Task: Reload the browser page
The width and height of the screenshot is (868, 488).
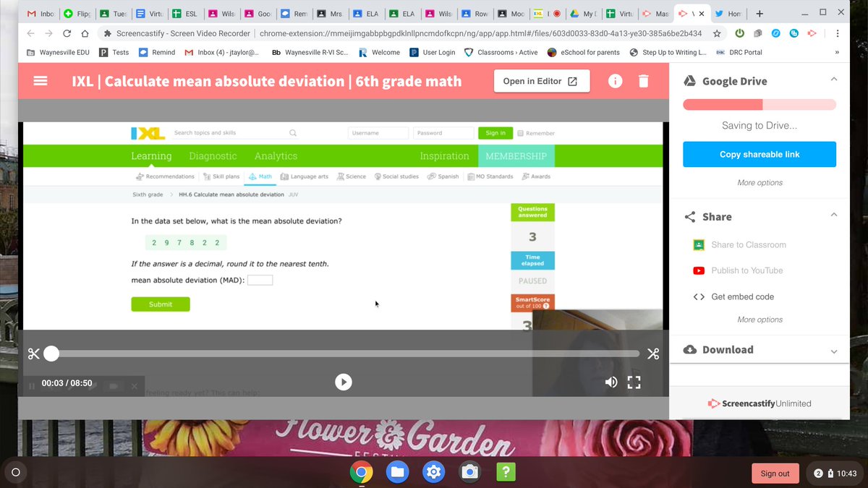Action: 67,33
